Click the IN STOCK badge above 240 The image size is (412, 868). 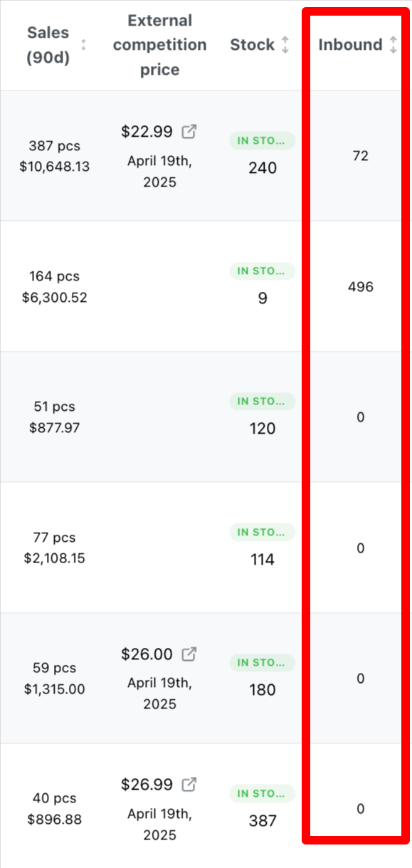click(x=262, y=140)
